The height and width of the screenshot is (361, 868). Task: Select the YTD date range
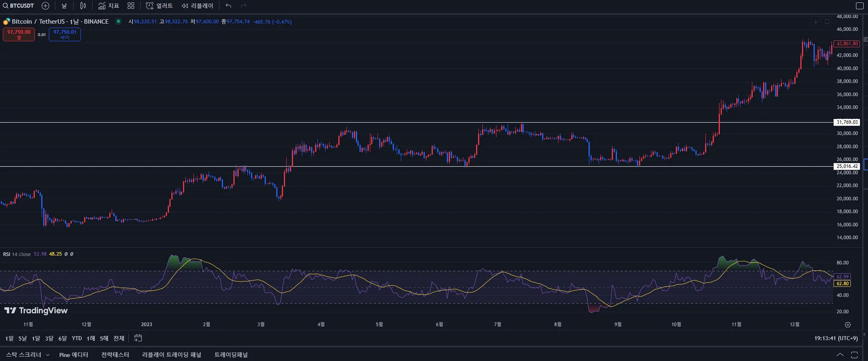click(x=77, y=338)
